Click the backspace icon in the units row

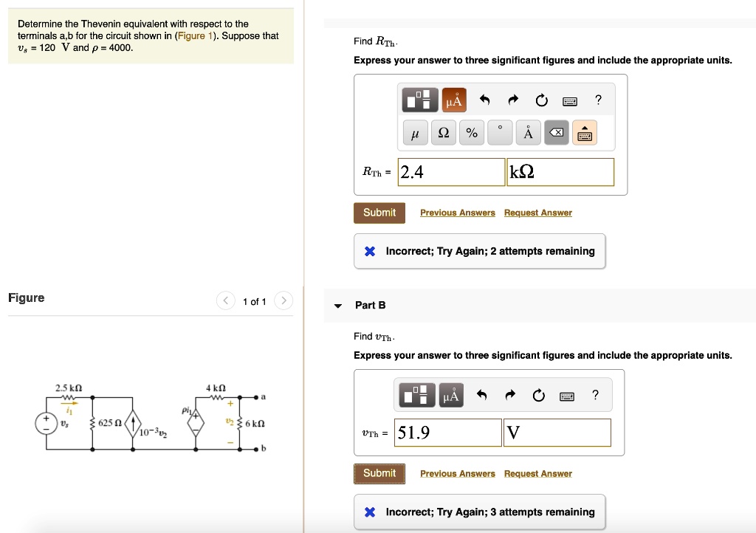tap(556, 133)
